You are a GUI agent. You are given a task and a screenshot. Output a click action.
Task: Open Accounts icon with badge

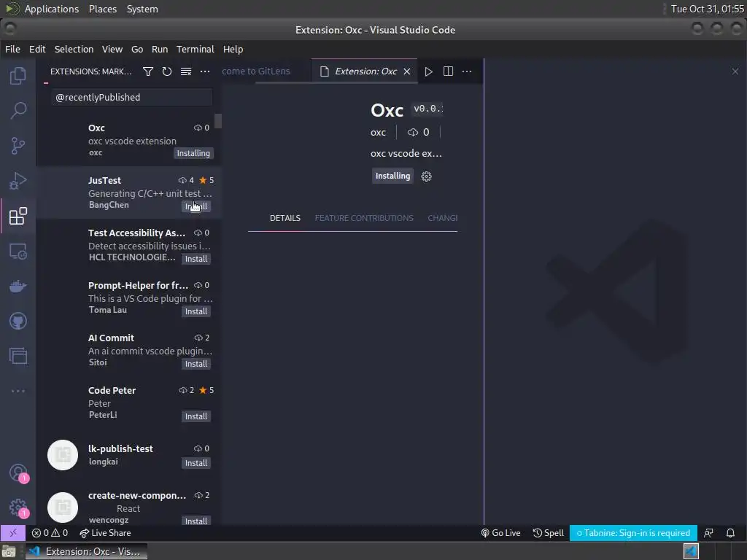(18, 472)
